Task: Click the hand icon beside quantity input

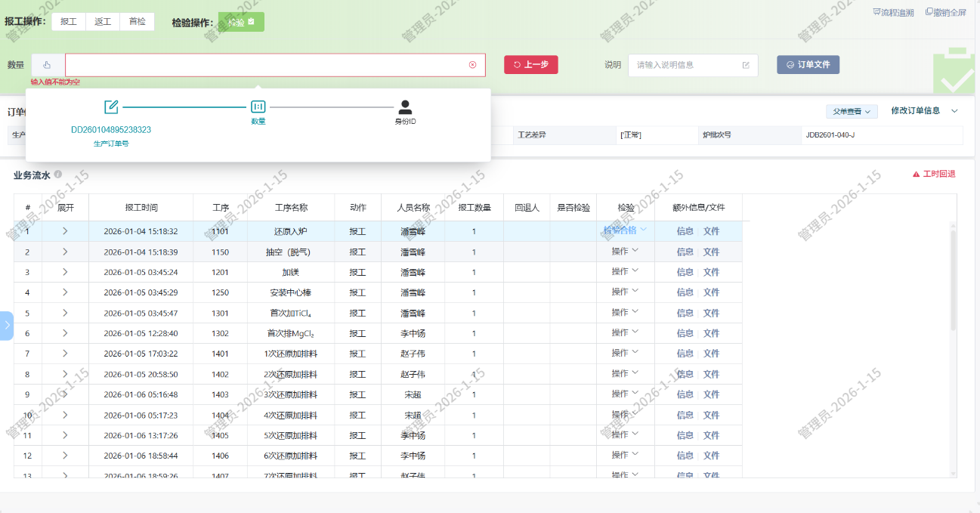Action: pos(47,65)
